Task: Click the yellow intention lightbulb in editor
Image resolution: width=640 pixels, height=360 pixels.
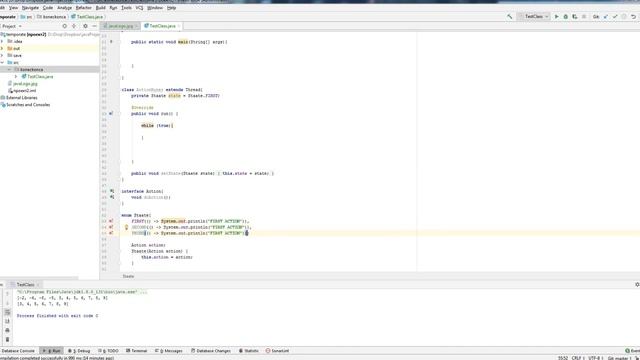Action: pyautogui.click(x=126, y=227)
